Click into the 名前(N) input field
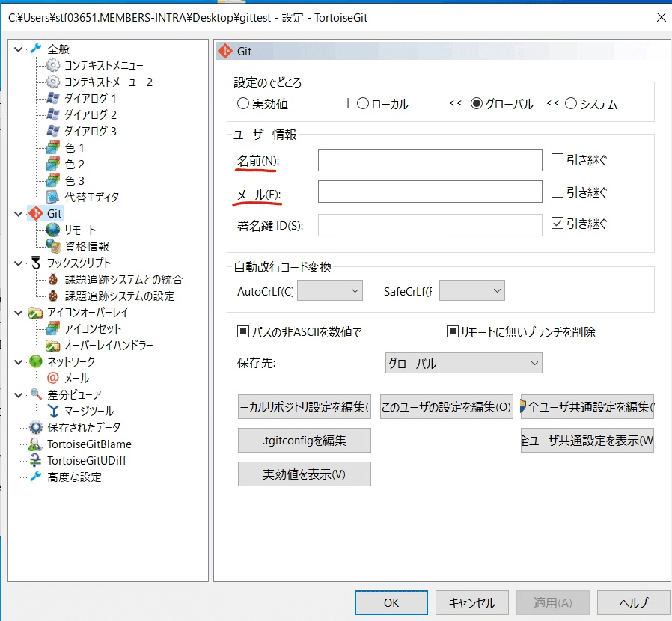The image size is (672, 621). (430, 160)
